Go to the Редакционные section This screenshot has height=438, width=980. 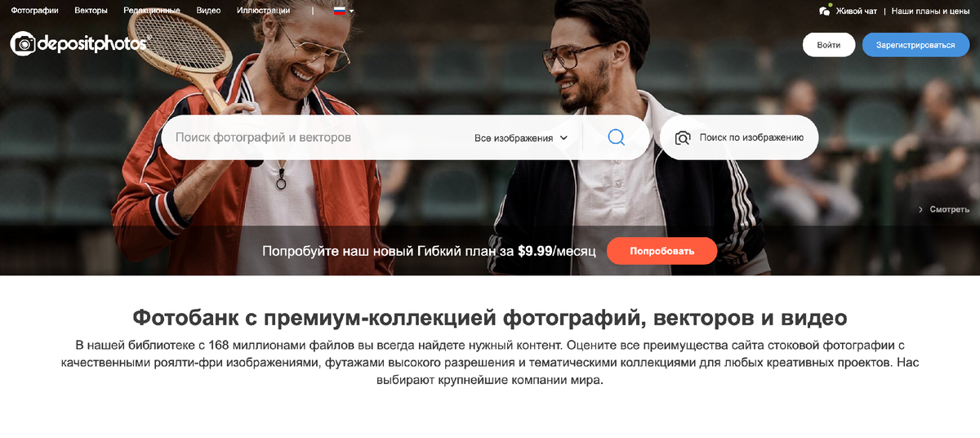(152, 11)
